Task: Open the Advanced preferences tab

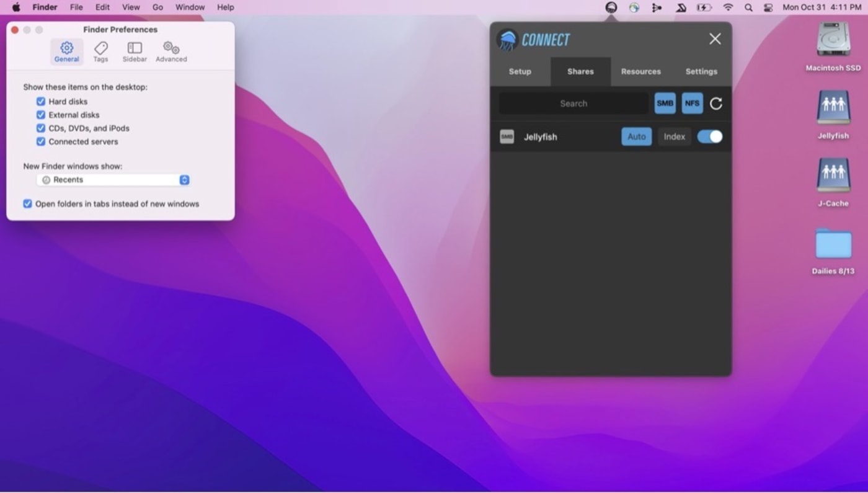Action: click(171, 51)
